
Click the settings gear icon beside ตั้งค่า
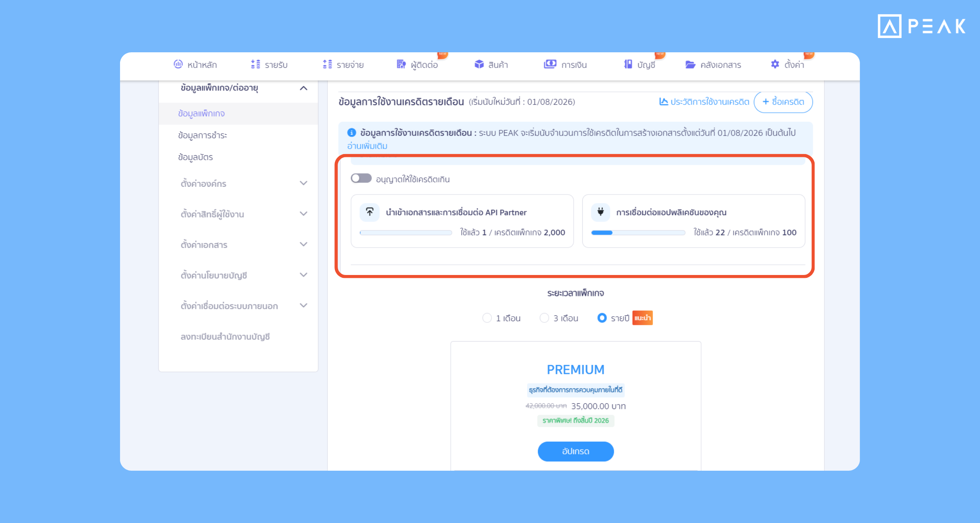pyautogui.click(x=775, y=64)
